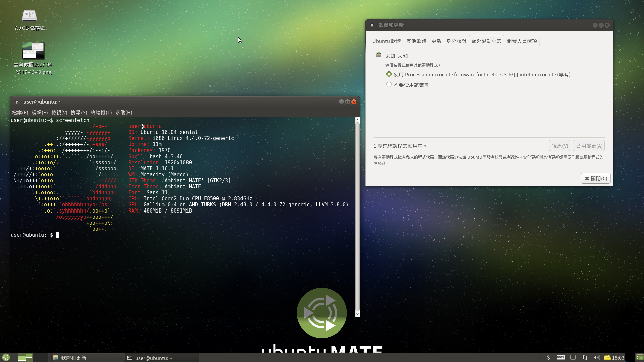Screen dimensions: 644x362
Task: Switch to user@ubuntu terminal taskbar button
Action: point(162,358)
